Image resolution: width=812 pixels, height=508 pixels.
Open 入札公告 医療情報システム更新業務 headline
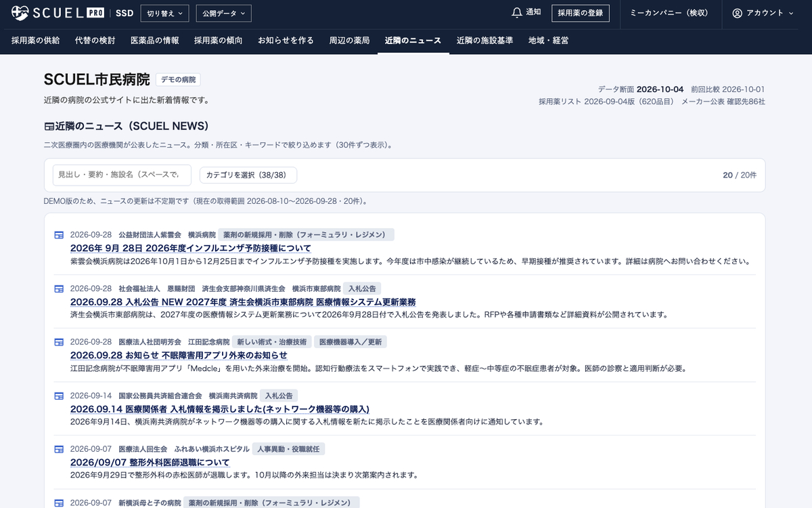point(243,301)
